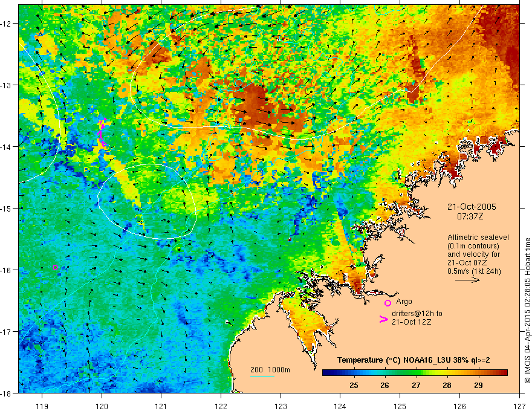Click the 25 value on the color scale
Viewport: 532px width, 411px height.
tap(354, 385)
